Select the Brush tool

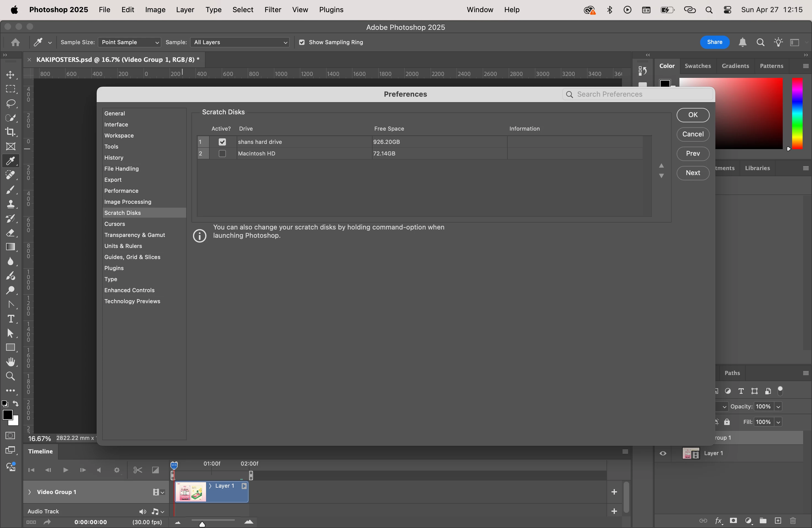click(x=10, y=190)
